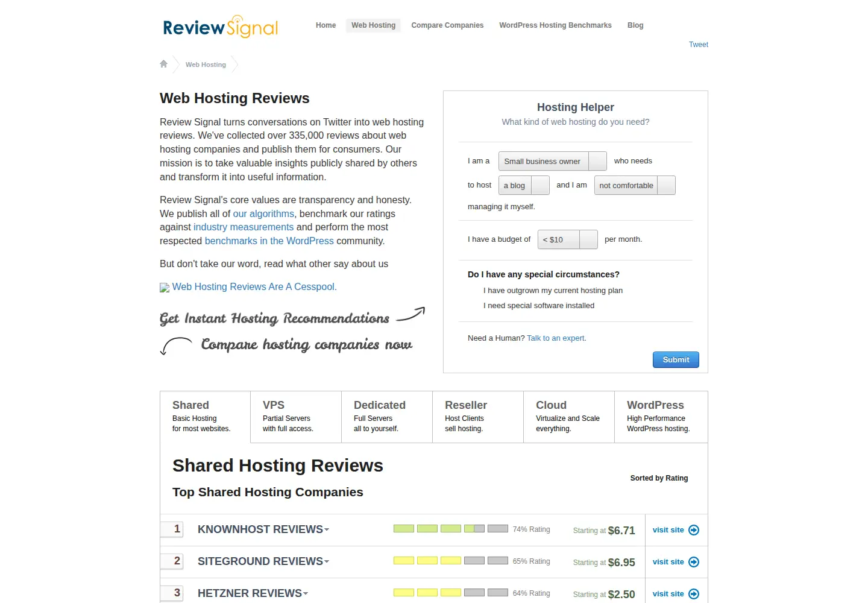Switch to the Shared hosting tab
Screen dimensions: 868x603
[206, 417]
